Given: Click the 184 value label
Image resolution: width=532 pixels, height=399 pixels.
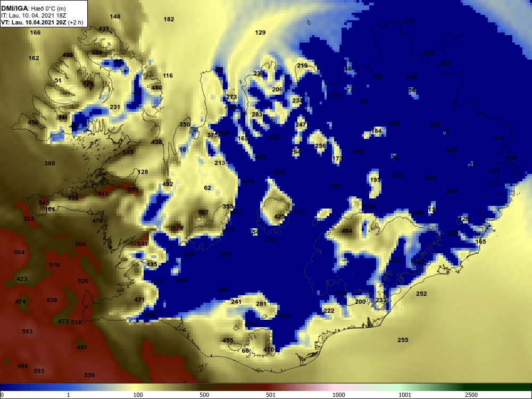Looking at the screenshot, I should click(376, 131).
